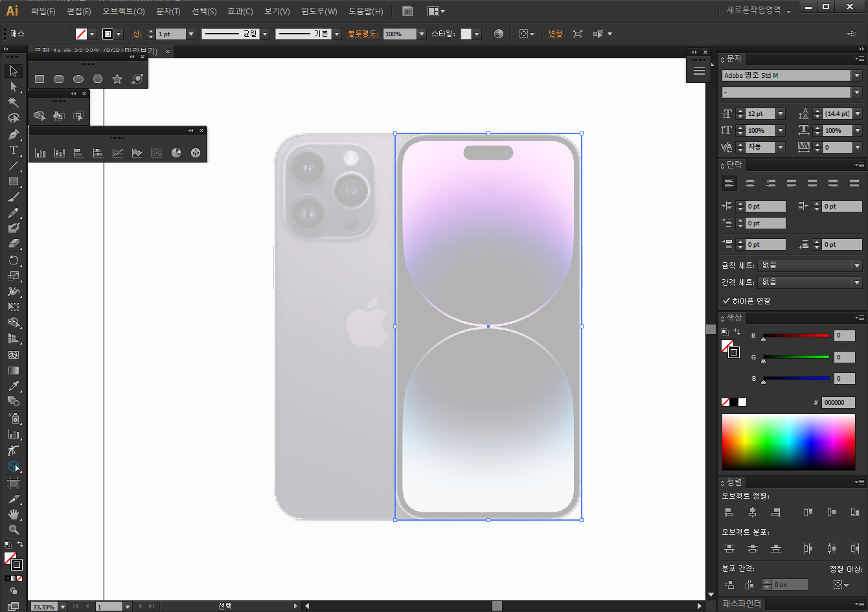Select the Paintbrush tool
This screenshot has height=612, width=868.
(x=14, y=197)
